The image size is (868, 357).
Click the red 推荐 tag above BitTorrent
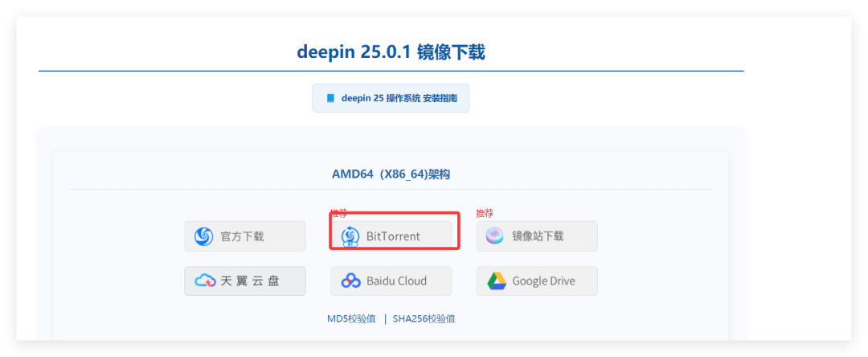[x=338, y=213]
